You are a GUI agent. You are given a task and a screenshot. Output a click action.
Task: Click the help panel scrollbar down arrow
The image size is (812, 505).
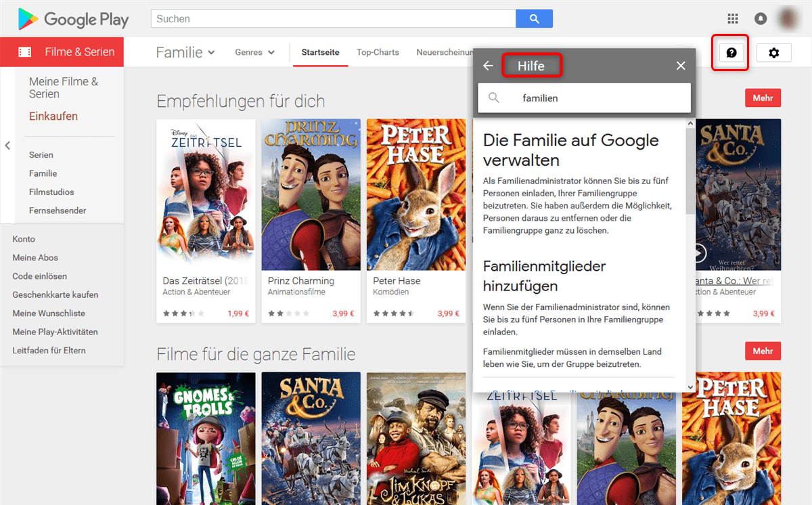tap(690, 387)
